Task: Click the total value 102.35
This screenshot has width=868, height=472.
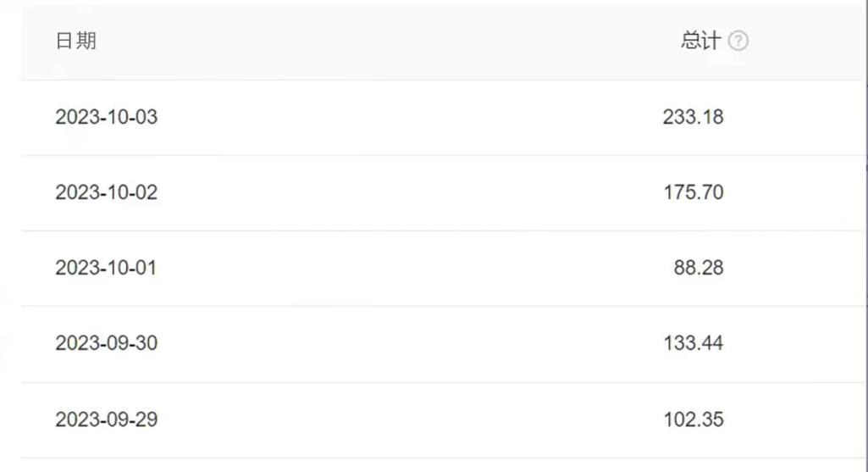Action: [694, 419]
